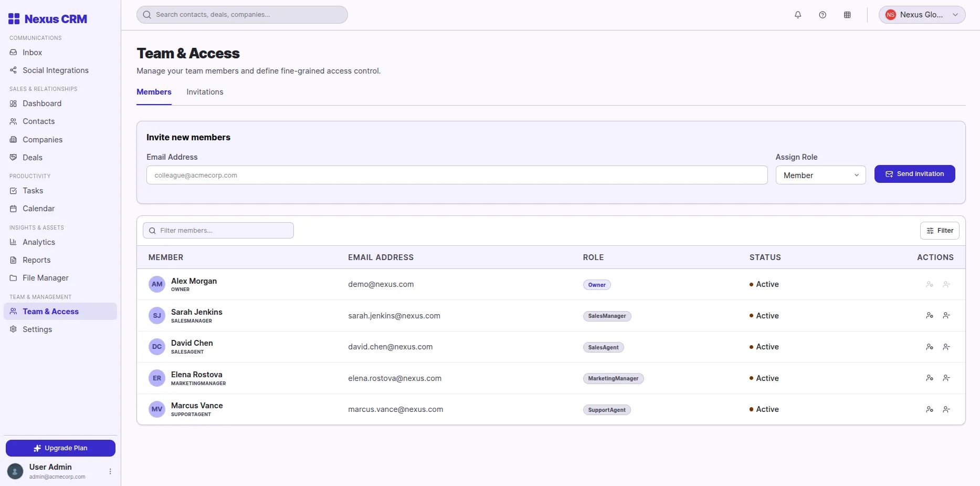Open the apps grid icon in header

(847, 15)
